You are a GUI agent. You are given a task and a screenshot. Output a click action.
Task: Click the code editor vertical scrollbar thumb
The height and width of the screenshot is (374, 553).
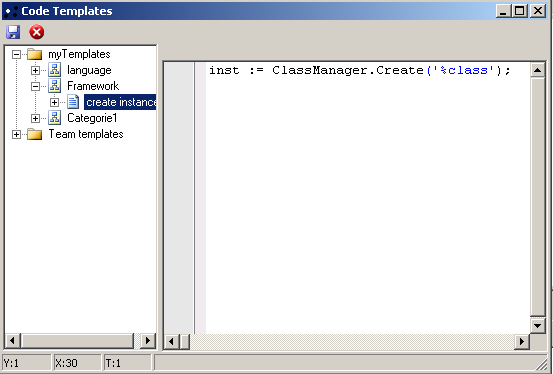pyautogui.click(x=537, y=197)
